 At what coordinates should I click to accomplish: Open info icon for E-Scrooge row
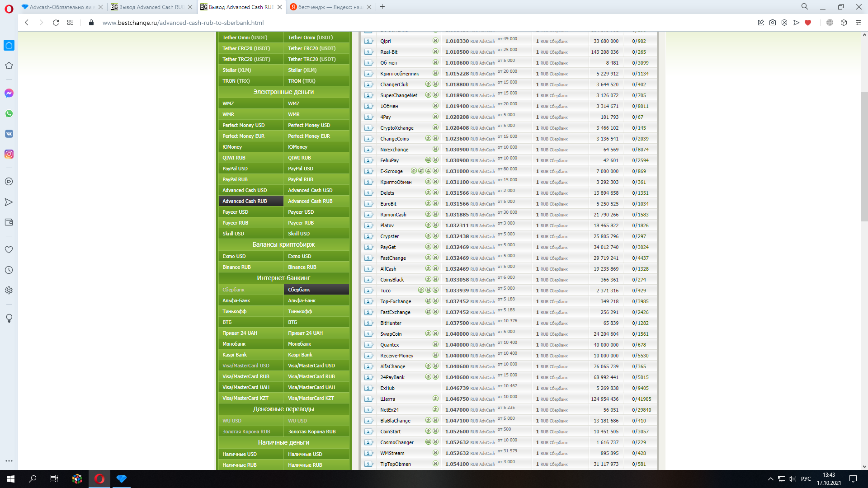[x=368, y=171]
